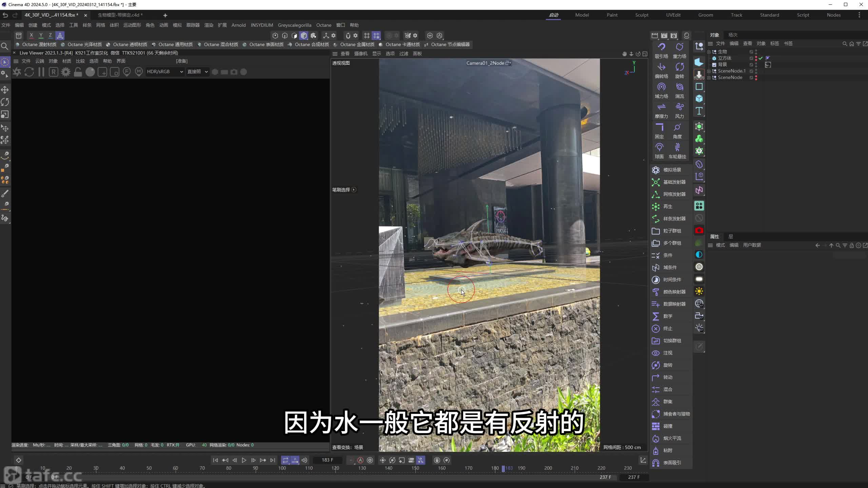The image size is (868, 488).
Task: Click the 球面 ball joint icon
Action: 659,147
